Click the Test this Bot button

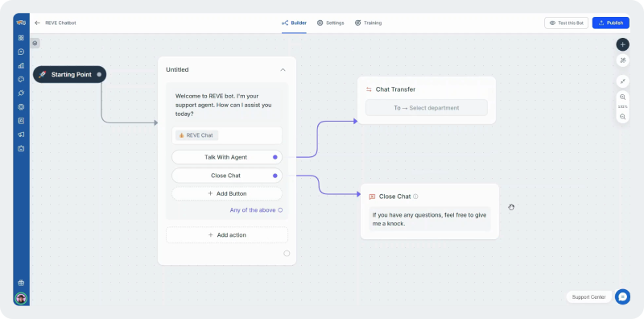[x=567, y=23]
